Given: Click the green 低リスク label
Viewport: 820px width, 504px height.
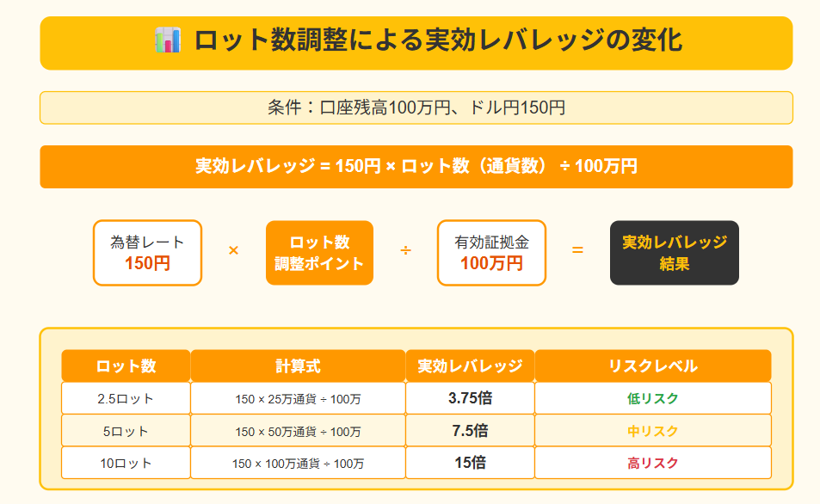Looking at the screenshot, I should click(653, 398).
